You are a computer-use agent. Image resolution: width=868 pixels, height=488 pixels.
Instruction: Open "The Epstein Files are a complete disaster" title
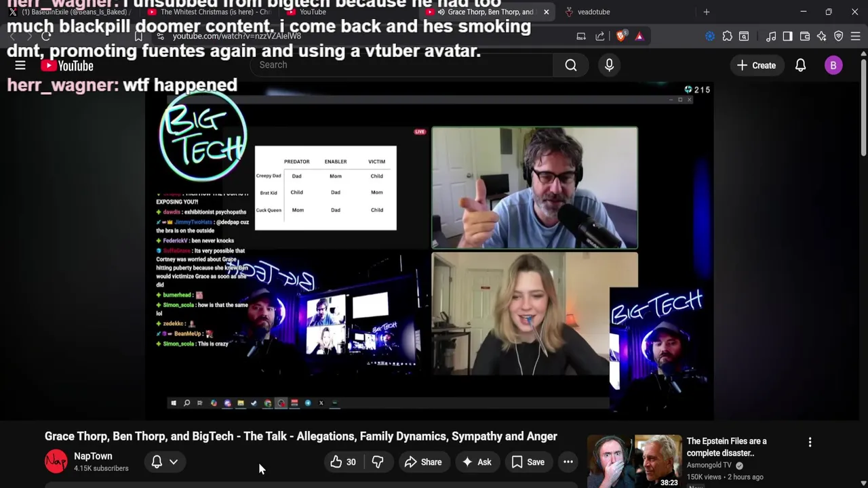tap(726, 447)
